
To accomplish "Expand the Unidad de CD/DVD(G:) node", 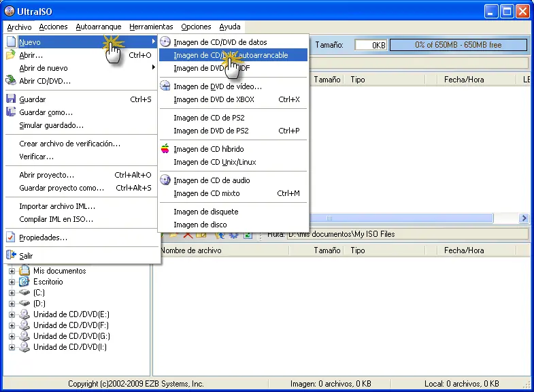I will tap(12, 336).
